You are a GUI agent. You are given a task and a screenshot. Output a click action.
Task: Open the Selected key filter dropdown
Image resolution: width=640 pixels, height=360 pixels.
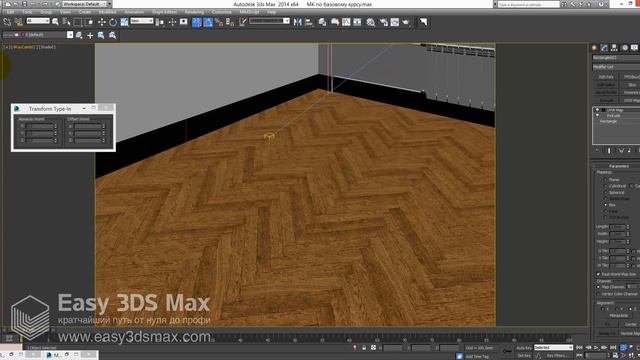click(553, 347)
